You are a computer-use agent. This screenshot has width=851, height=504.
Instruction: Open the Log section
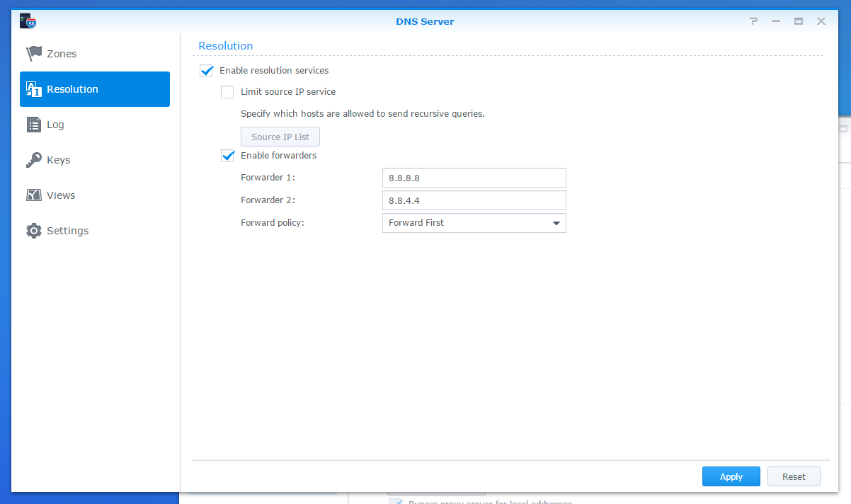click(55, 125)
